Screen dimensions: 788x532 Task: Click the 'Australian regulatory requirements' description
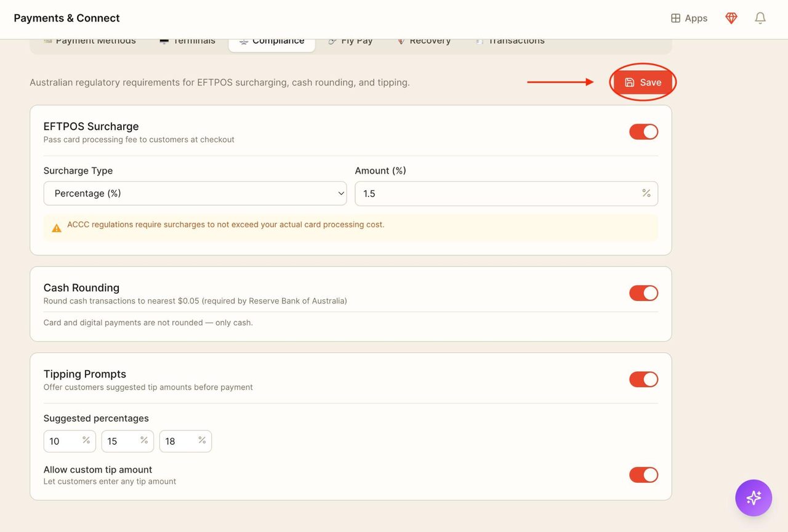pos(220,82)
